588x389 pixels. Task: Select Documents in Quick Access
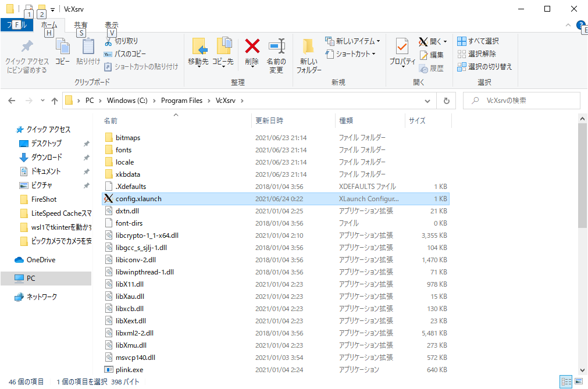coord(45,172)
